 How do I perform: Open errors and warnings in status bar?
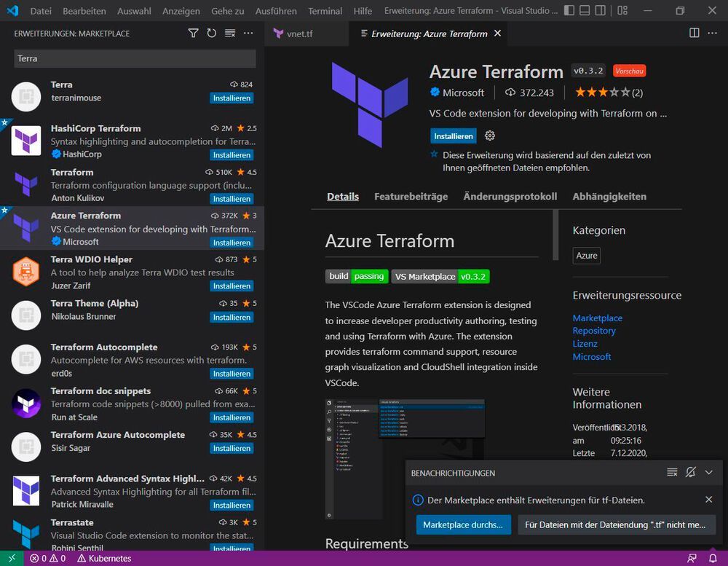[x=48, y=558]
